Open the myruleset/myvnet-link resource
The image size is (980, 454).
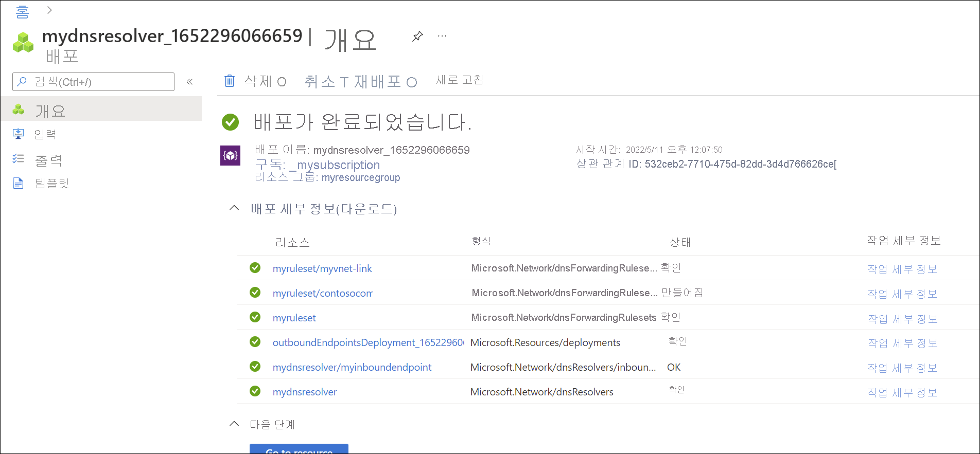(x=322, y=268)
